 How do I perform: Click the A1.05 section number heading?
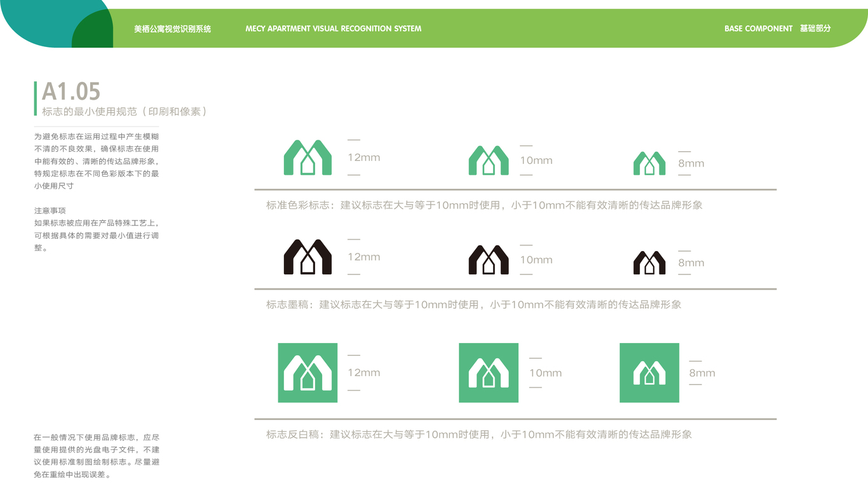coord(71,91)
